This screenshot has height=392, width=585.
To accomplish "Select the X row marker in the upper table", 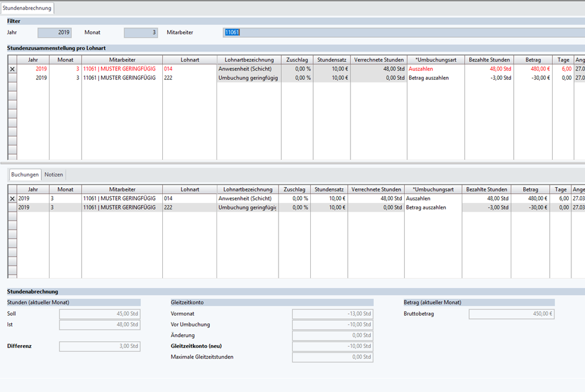I will [x=12, y=69].
